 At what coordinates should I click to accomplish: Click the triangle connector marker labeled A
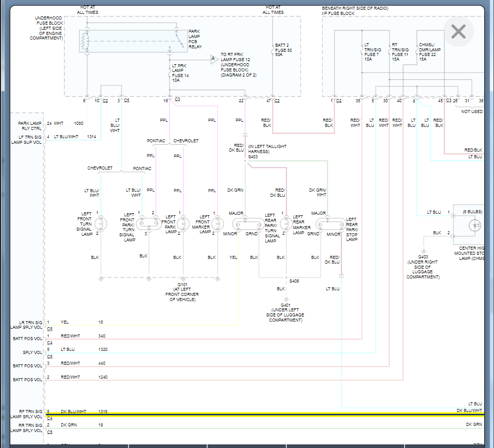[213, 60]
